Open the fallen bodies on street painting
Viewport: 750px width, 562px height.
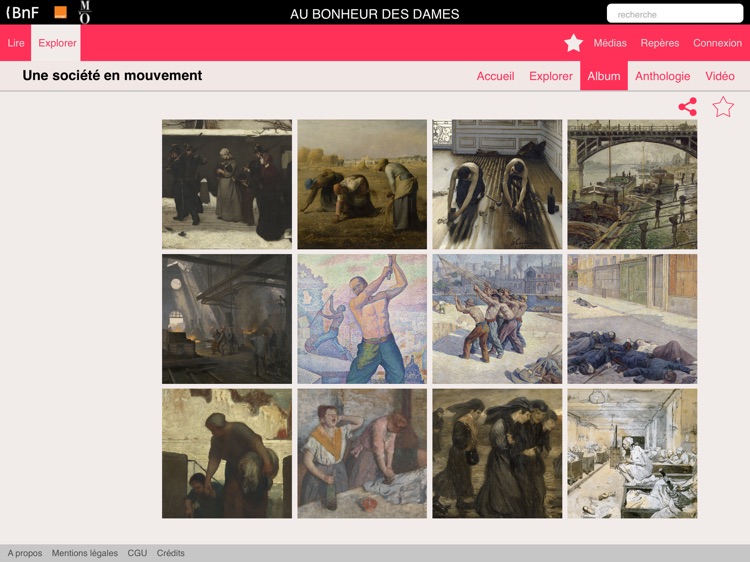(x=632, y=319)
